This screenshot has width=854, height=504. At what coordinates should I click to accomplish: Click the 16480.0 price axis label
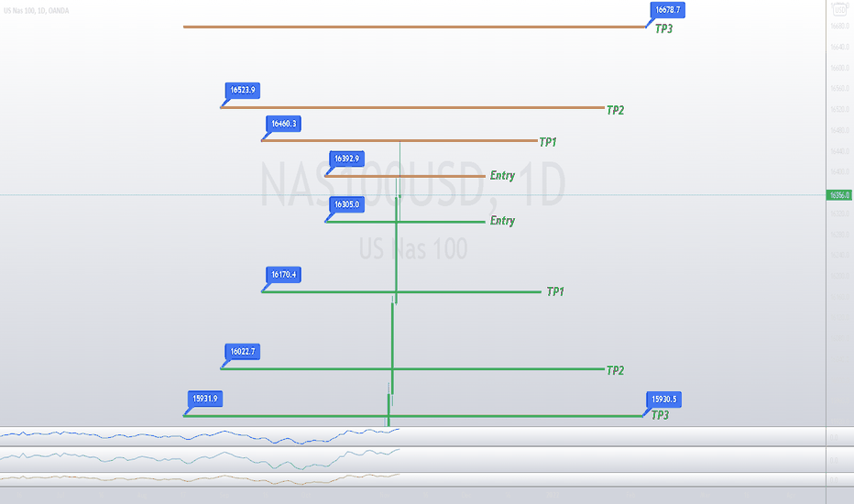(x=839, y=130)
